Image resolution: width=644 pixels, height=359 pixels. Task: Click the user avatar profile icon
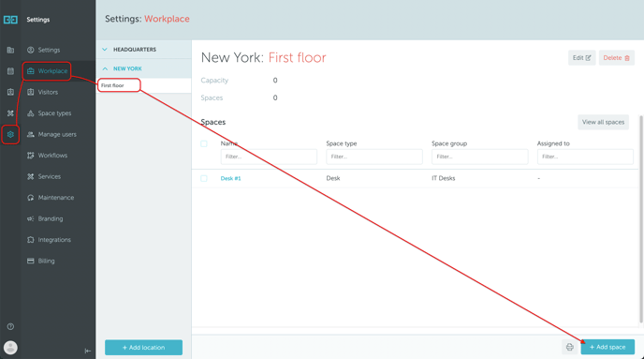coord(10,348)
